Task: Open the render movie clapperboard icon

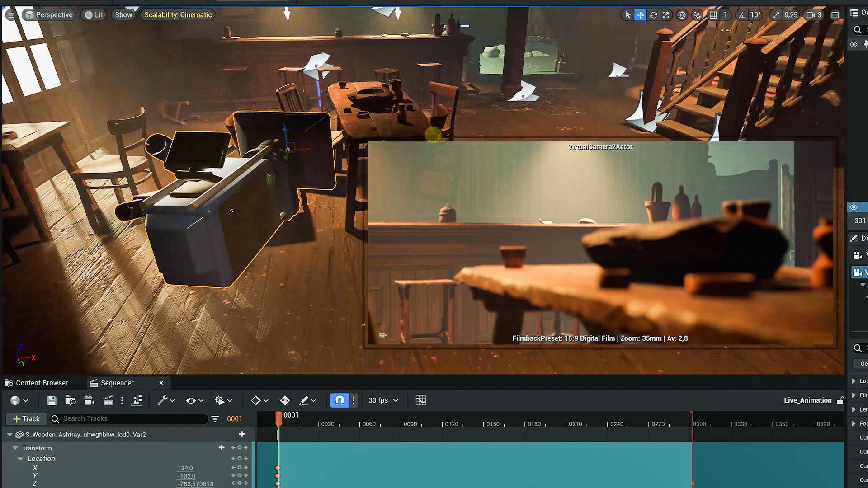Action: (108, 400)
